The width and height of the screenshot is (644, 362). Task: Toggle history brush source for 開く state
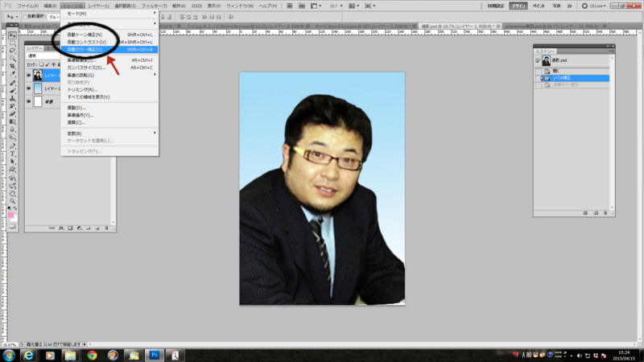pyautogui.click(x=538, y=71)
